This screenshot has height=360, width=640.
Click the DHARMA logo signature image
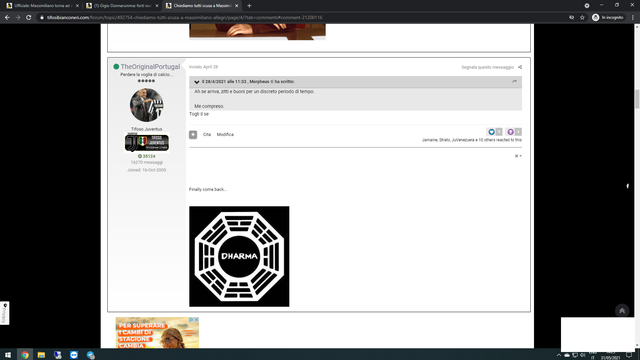click(x=239, y=256)
